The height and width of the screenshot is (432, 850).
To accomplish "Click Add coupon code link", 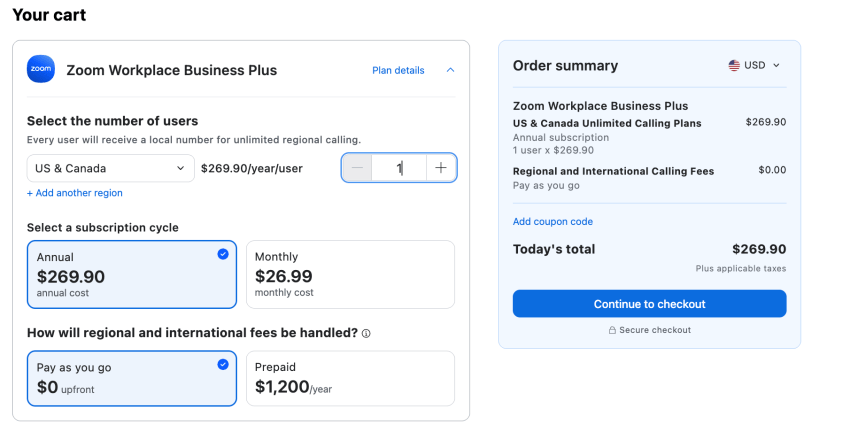I will coord(553,221).
